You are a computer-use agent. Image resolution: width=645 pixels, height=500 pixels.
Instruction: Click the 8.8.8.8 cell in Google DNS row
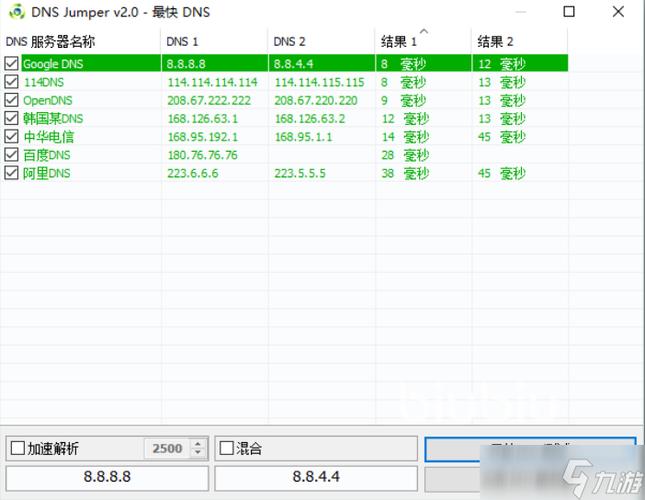tap(186, 64)
